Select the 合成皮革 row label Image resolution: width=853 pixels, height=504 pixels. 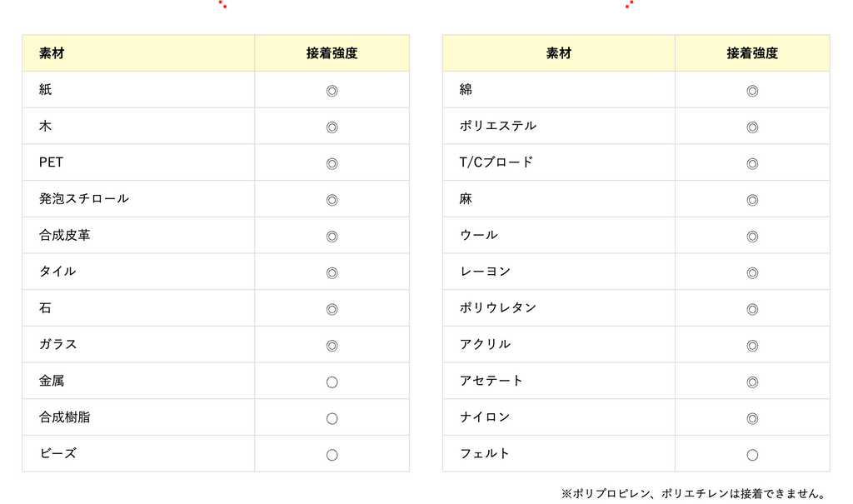pyautogui.click(x=65, y=236)
